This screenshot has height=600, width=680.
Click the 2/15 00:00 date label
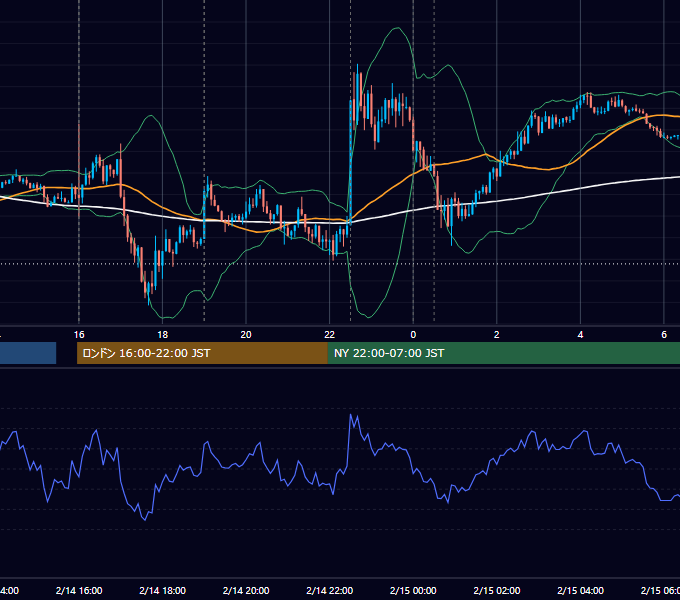(x=413, y=590)
